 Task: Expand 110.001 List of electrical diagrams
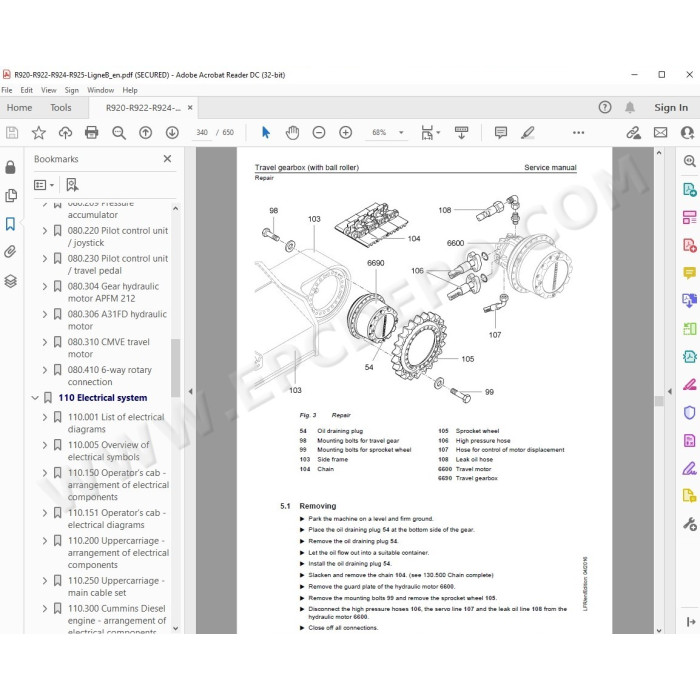pos(45,417)
